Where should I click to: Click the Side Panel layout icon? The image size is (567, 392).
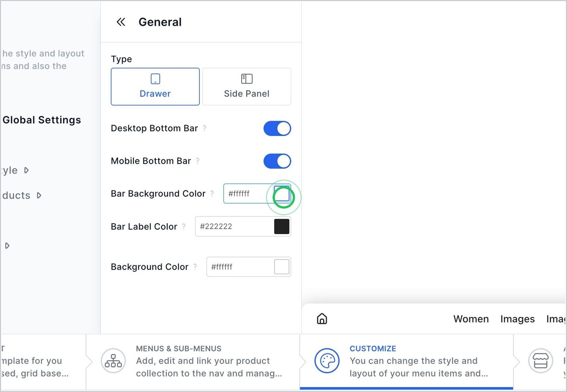247,79
